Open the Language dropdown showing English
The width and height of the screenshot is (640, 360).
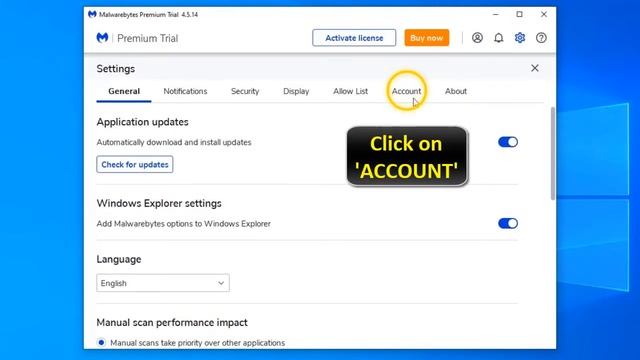(163, 283)
